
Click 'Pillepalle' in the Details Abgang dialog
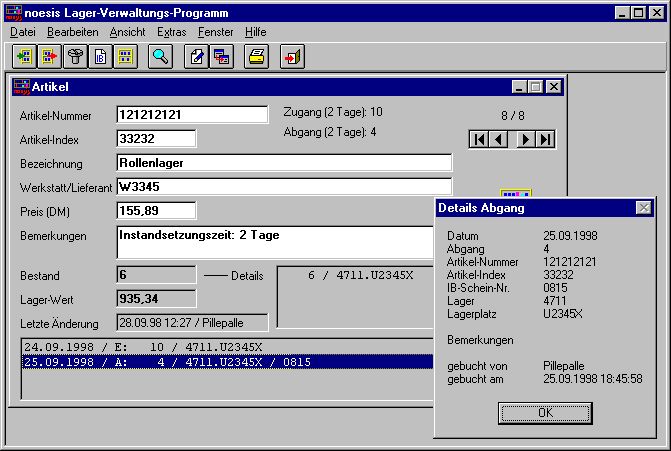564,366
